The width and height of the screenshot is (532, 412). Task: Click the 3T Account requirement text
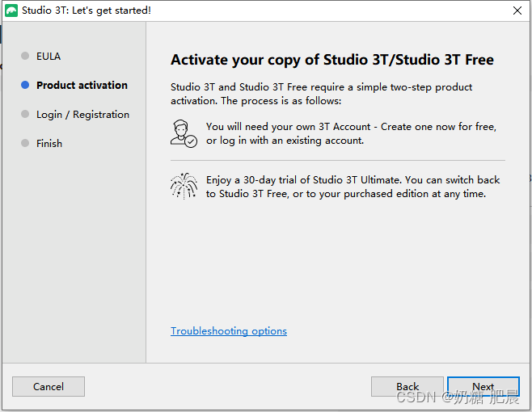351,133
